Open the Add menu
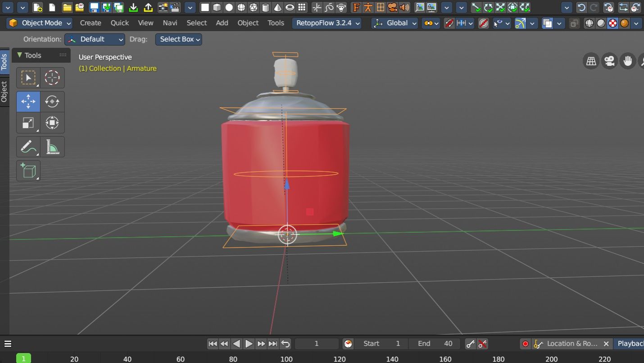This screenshot has width=644, height=363. click(x=222, y=23)
